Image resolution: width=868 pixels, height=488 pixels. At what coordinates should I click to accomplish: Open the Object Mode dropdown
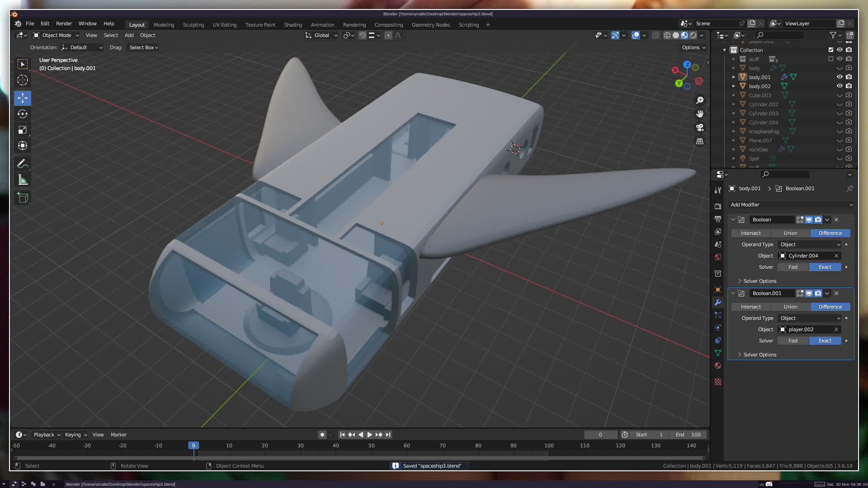(56, 35)
